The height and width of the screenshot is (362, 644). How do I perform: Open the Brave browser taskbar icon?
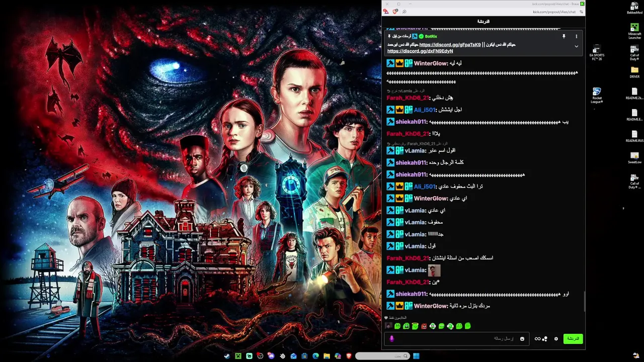(349, 356)
